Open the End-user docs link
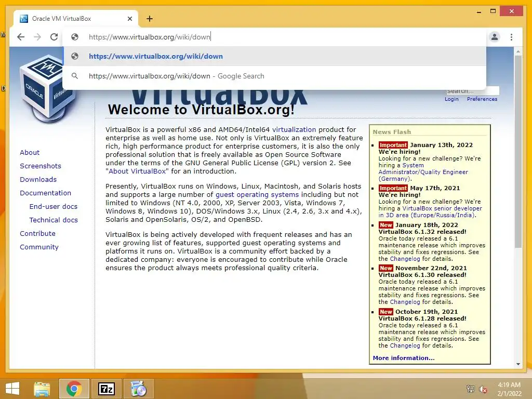532x399 pixels. [54, 206]
